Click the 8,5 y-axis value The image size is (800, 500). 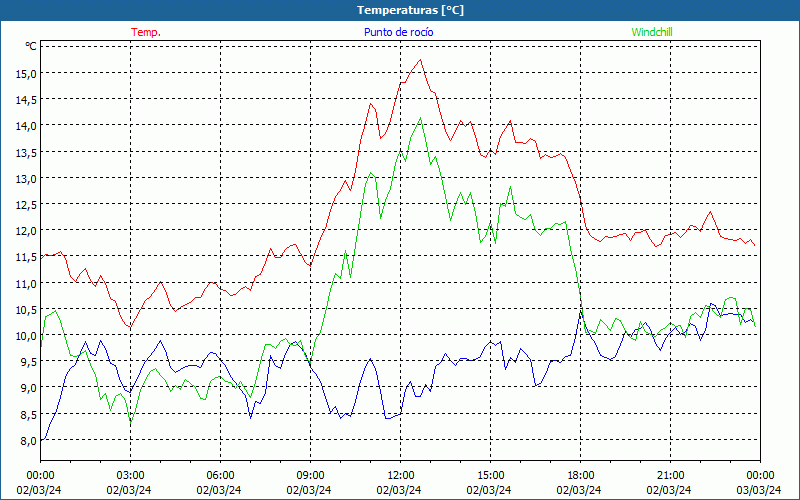[x=28, y=414]
